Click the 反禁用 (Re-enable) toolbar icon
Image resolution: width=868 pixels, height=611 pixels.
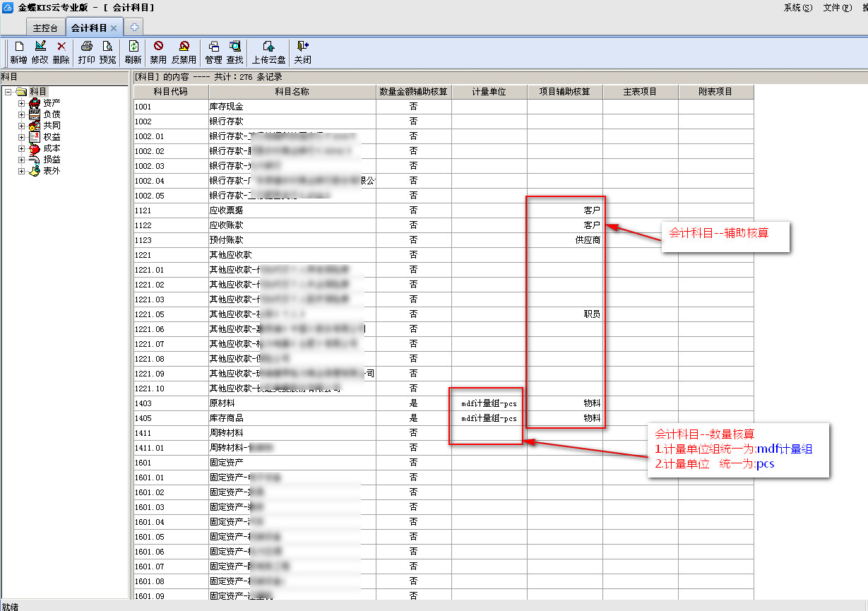click(184, 47)
